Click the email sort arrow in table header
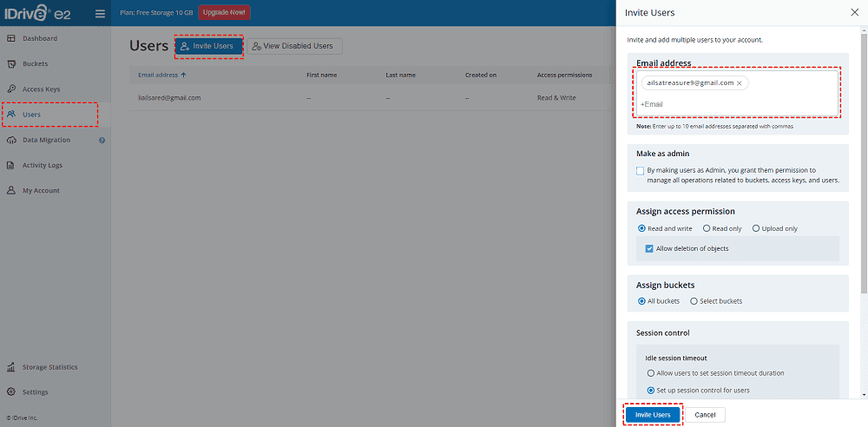 (x=183, y=75)
